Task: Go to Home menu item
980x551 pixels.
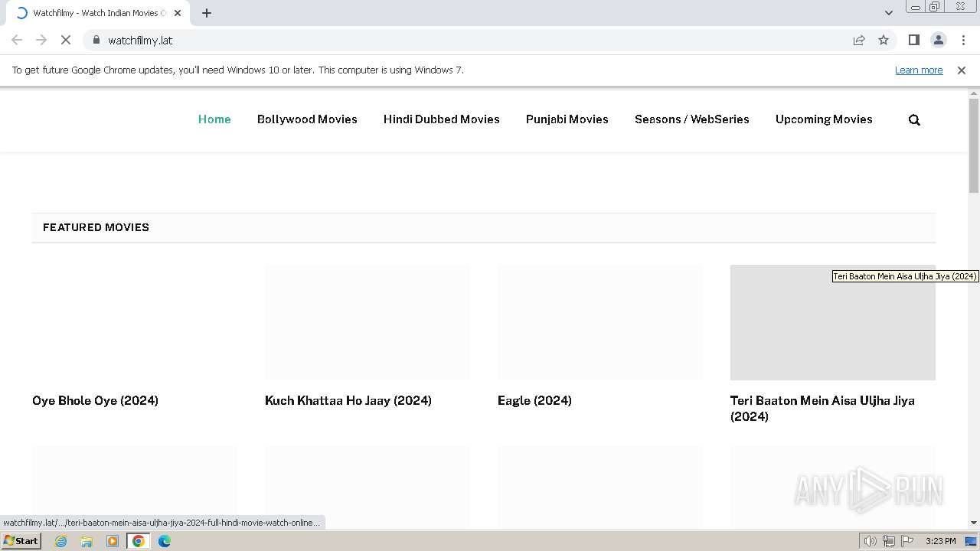Action: (214, 119)
